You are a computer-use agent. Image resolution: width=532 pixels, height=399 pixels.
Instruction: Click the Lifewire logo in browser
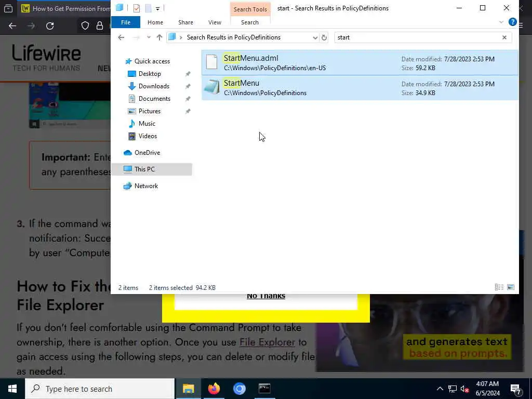[x=46, y=58]
